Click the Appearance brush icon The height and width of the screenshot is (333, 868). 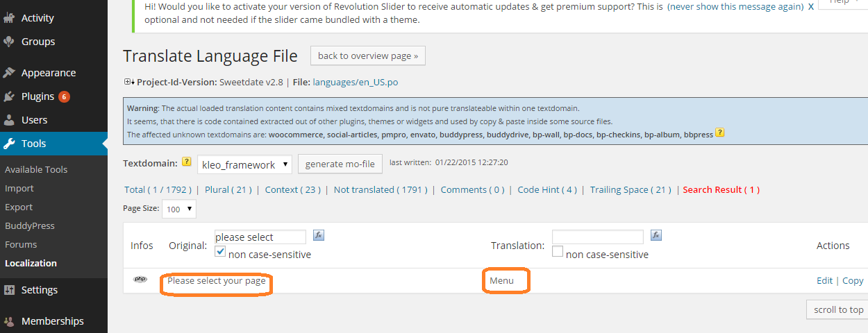[9, 73]
